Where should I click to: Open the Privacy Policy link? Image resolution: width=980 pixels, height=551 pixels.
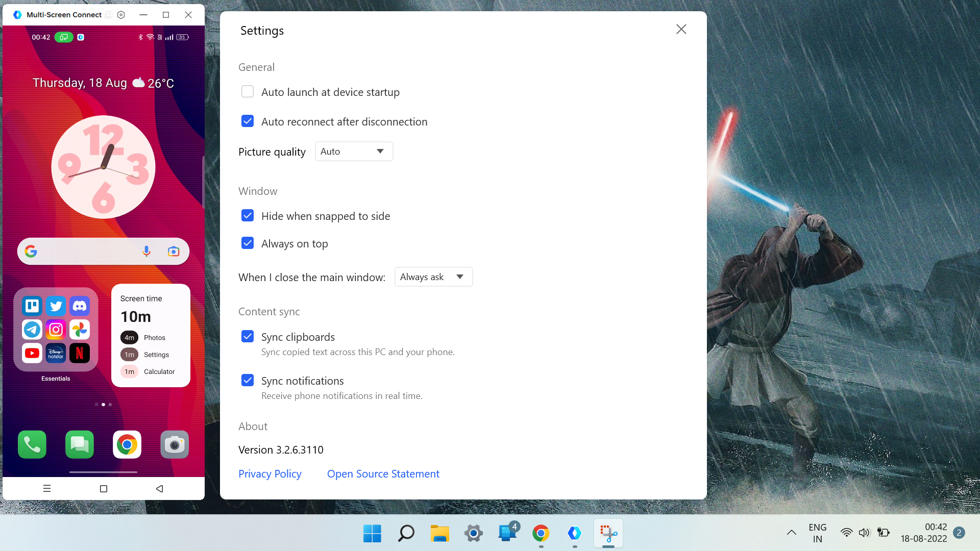coord(270,474)
